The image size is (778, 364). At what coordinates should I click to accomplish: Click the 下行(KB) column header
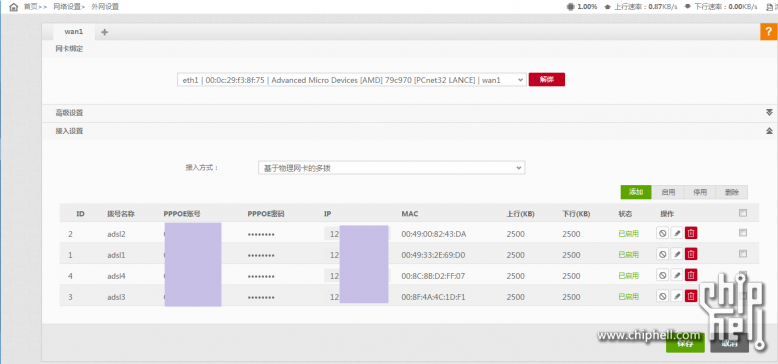click(x=576, y=214)
